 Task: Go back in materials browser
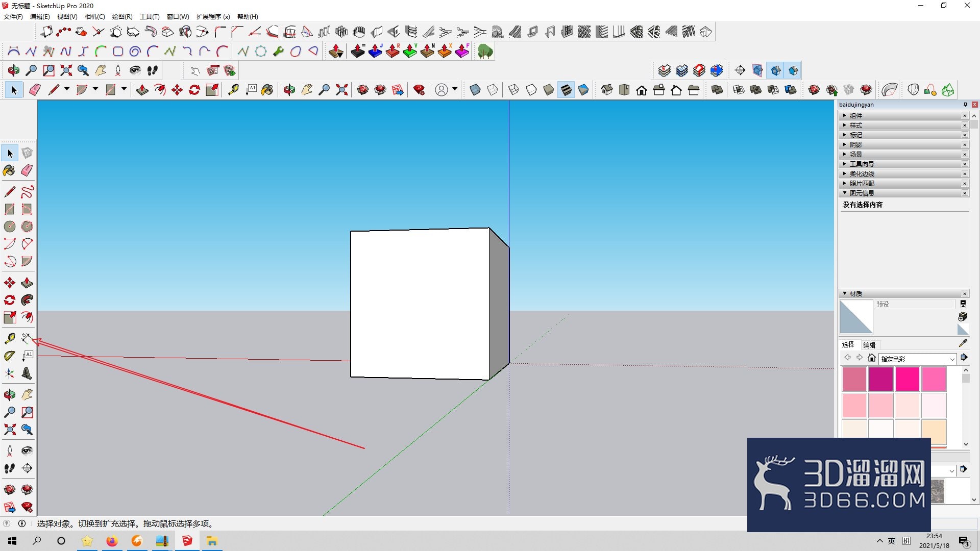(x=847, y=358)
